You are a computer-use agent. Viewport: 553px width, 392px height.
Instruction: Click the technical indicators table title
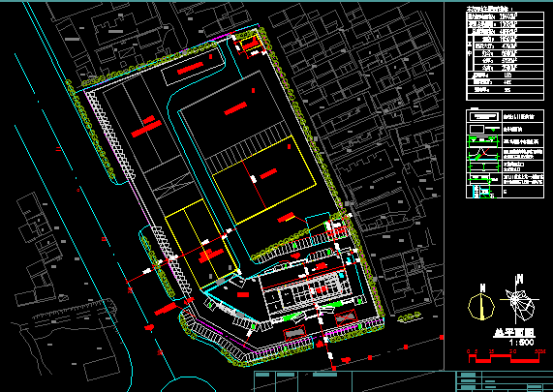tap(489, 9)
